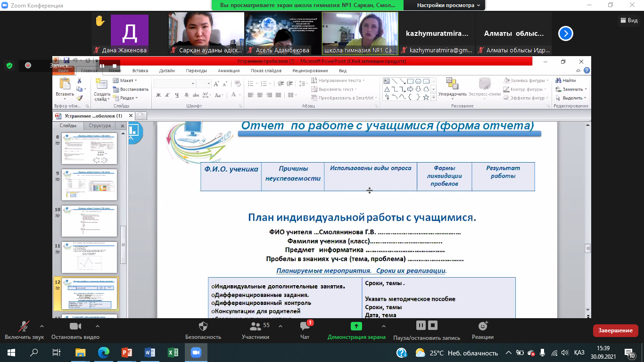Switch to the Показ слайдов tab
The image size is (644, 362).
click(266, 71)
